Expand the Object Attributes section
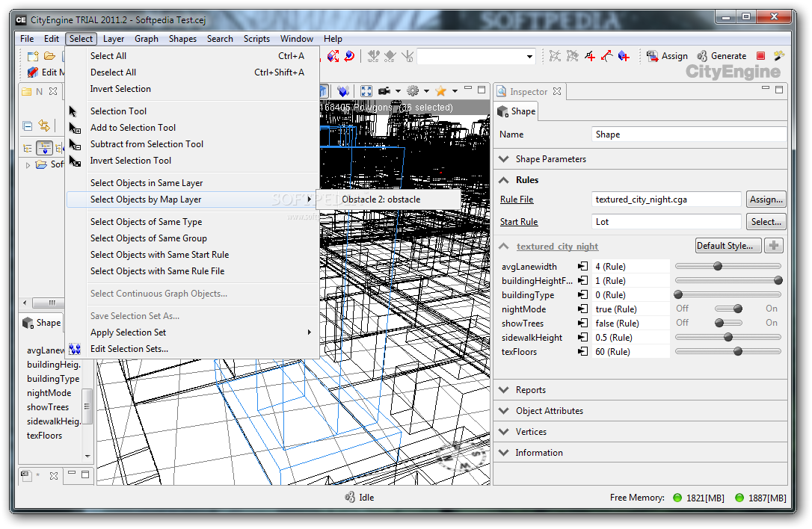This screenshot has height=529, width=812. point(504,410)
